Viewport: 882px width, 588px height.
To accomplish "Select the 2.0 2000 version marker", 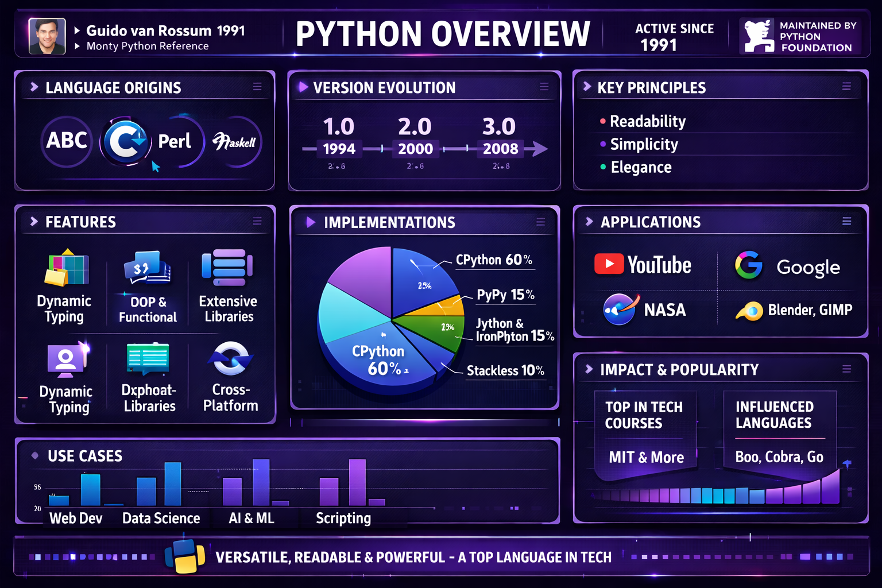I will (415, 137).
